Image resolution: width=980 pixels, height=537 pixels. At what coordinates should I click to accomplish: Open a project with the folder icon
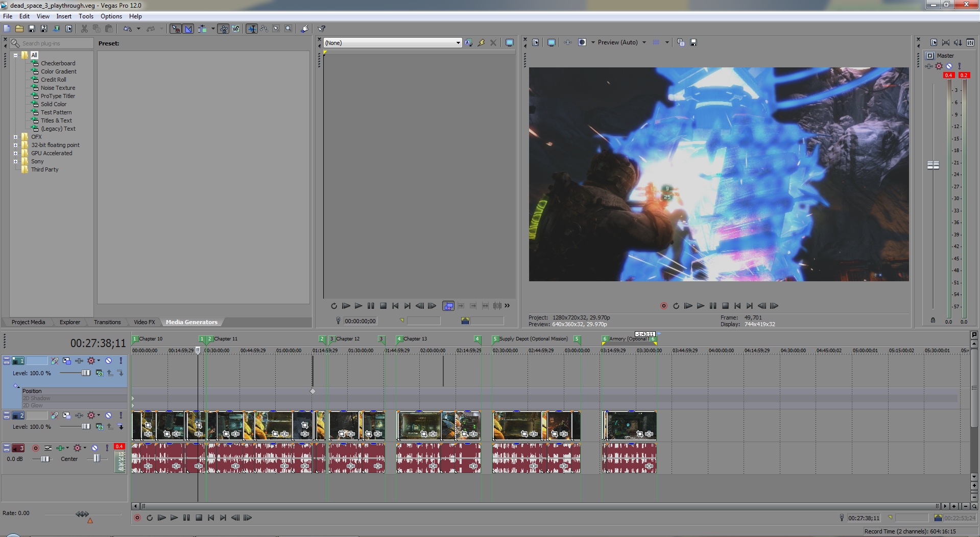(x=19, y=29)
